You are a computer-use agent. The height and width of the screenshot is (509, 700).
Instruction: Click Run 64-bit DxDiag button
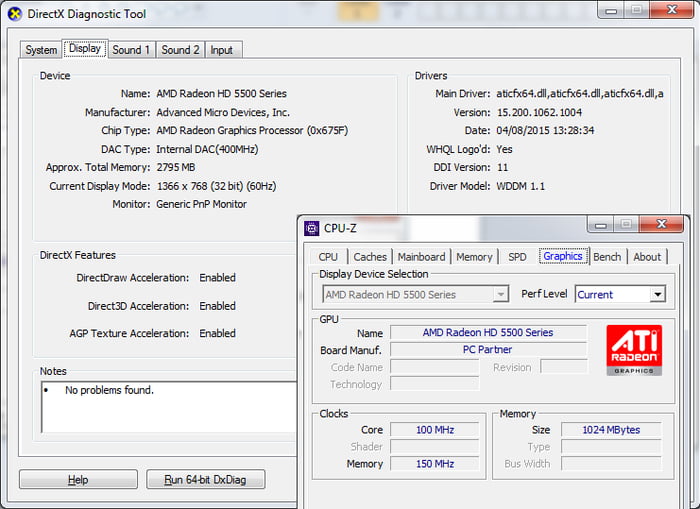[205, 480]
